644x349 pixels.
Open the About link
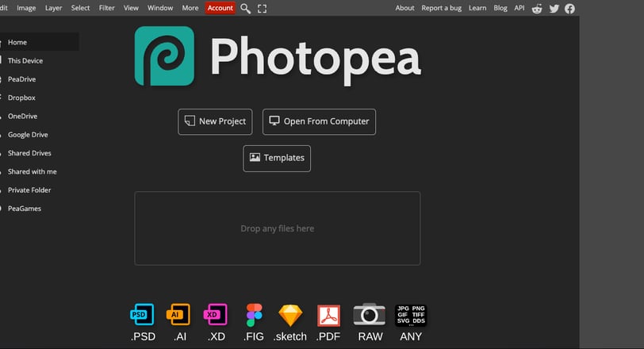click(x=404, y=8)
